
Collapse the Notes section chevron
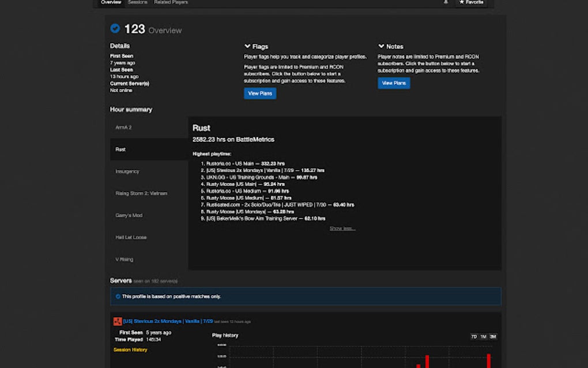tap(381, 46)
